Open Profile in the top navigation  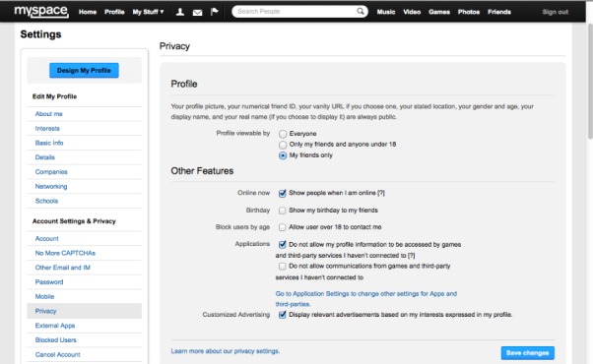[x=114, y=12]
